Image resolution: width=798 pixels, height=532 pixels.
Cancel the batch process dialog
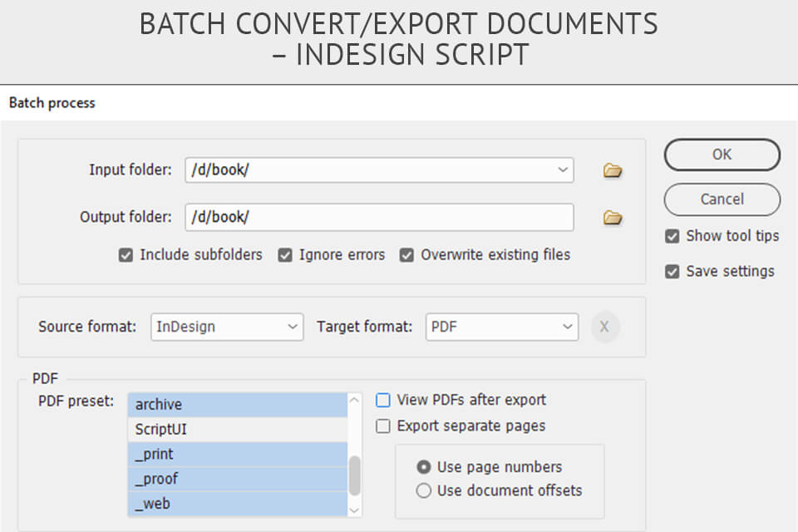pos(722,199)
